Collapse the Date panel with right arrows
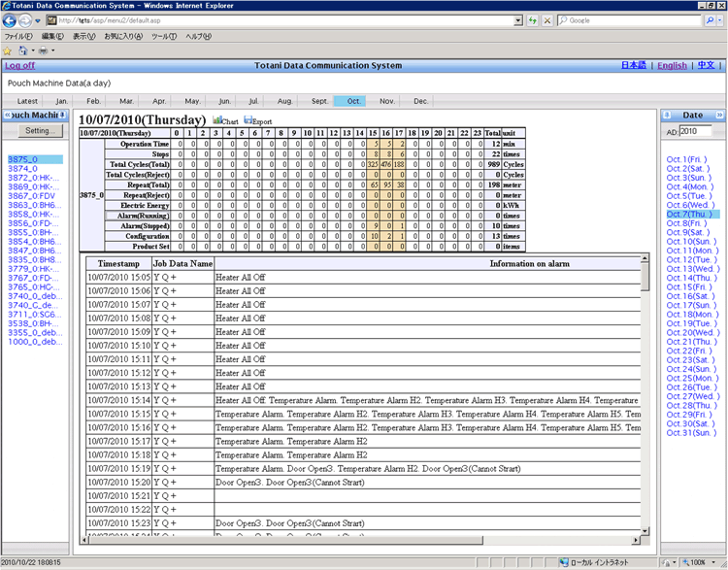 click(719, 115)
